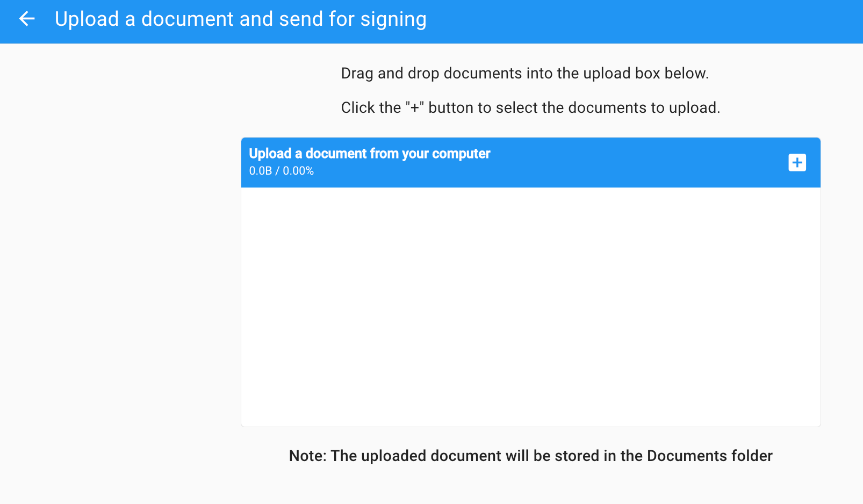Click the "Note:" label at the bottom
863x504 pixels.
click(307, 456)
